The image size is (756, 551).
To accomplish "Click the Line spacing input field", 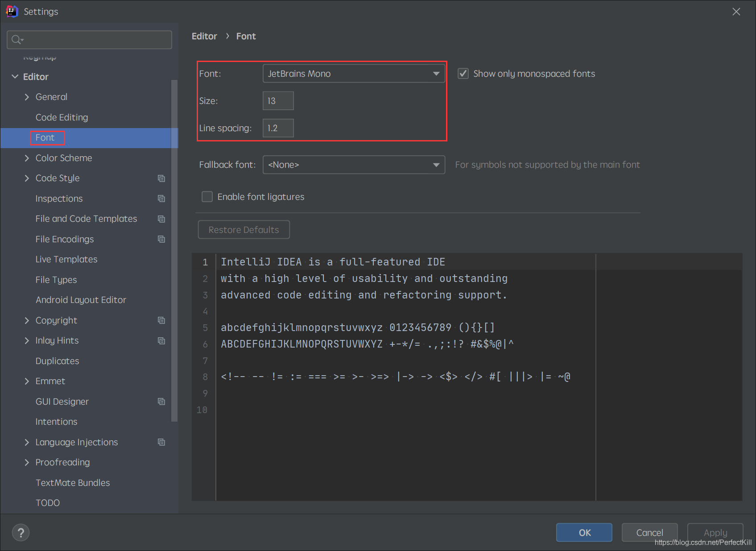I will (278, 128).
